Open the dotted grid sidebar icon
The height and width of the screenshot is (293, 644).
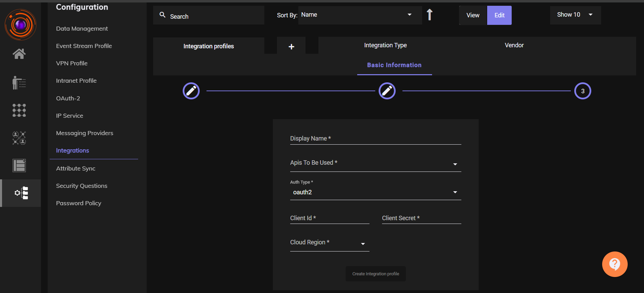(19, 110)
